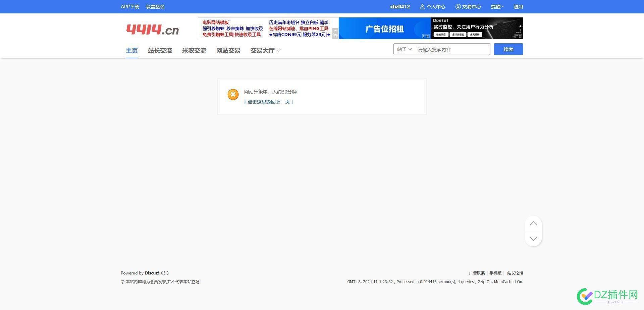Switch to 手机版 mobile version

tap(495, 273)
